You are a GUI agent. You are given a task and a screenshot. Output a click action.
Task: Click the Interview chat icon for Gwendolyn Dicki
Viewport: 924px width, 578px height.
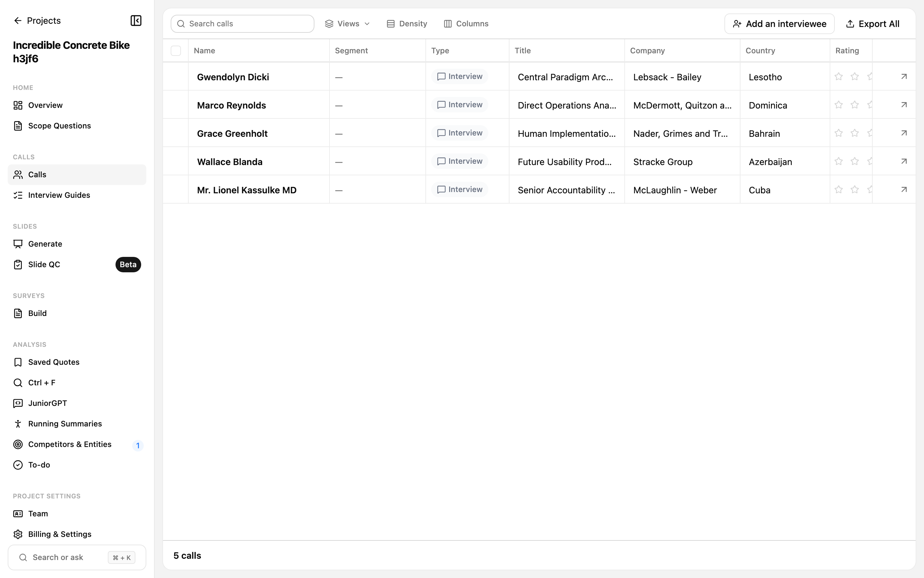tap(441, 76)
